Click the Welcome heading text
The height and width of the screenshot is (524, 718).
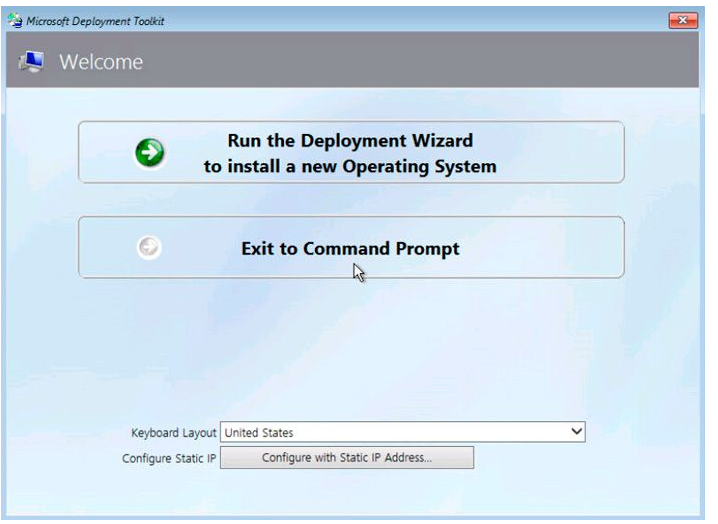point(101,62)
